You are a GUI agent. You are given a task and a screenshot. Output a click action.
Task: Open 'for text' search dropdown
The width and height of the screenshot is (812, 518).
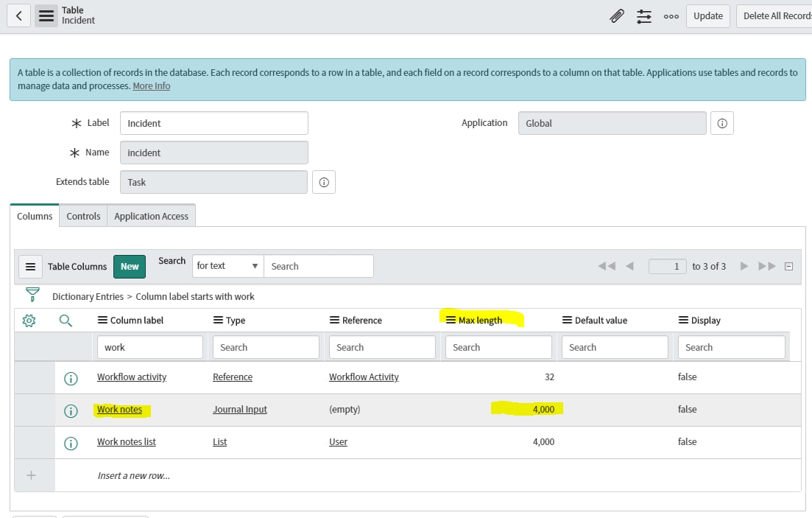point(227,266)
